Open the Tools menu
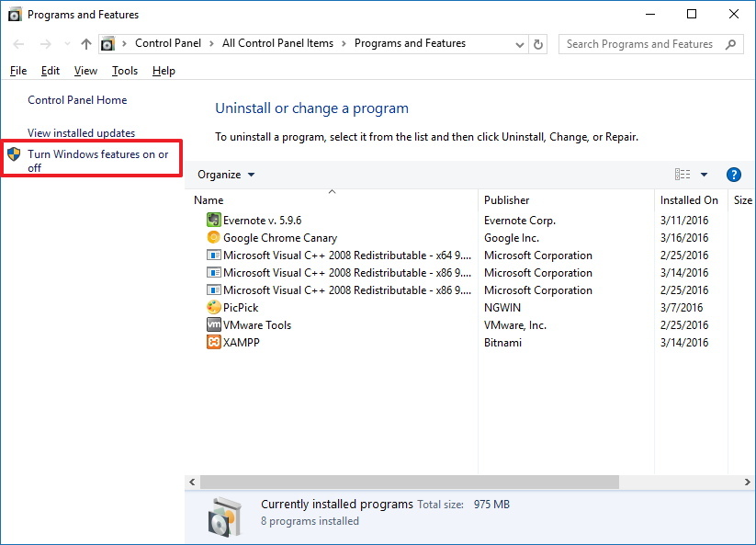756x545 pixels. coord(125,70)
